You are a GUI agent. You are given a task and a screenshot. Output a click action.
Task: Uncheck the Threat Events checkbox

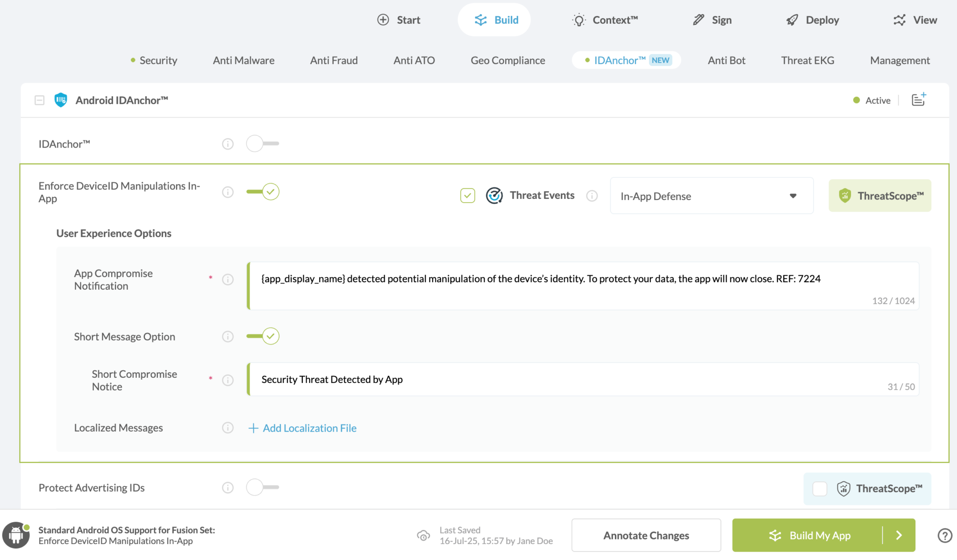pos(467,195)
